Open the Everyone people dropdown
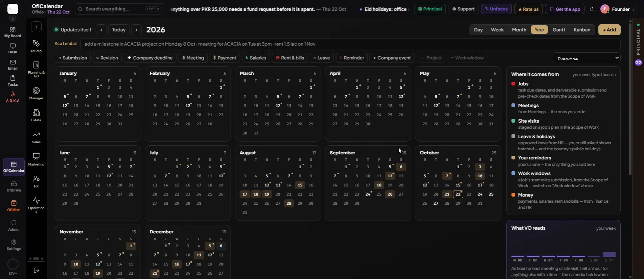 click(x=586, y=58)
